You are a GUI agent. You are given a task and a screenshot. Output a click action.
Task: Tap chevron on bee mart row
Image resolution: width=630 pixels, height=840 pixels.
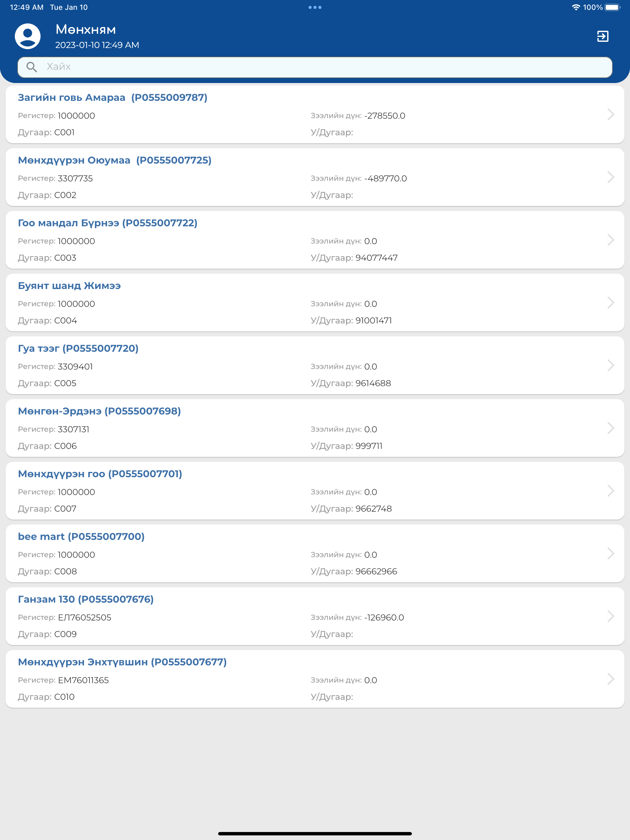click(x=611, y=553)
